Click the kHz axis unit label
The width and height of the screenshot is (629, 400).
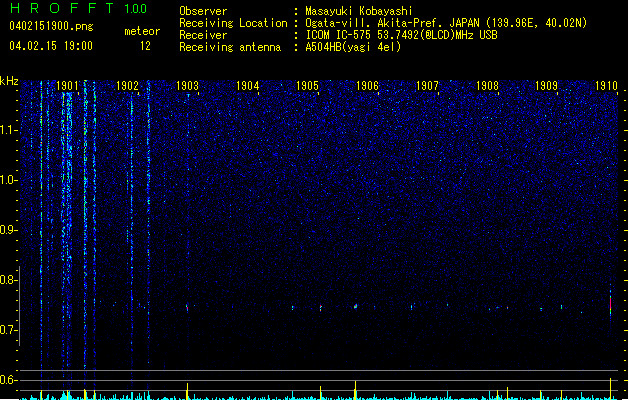click(x=9, y=81)
